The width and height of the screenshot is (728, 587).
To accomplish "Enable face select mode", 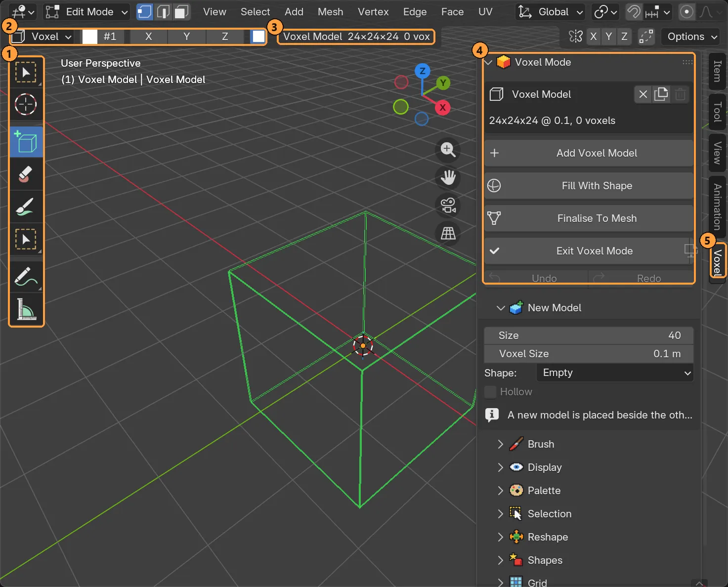I will click(x=182, y=12).
